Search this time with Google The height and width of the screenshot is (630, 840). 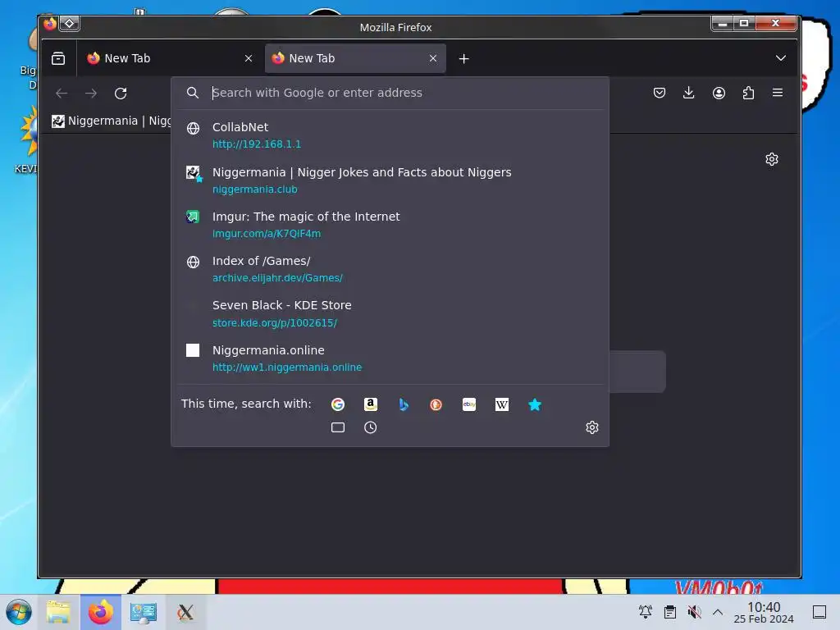pos(337,404)
